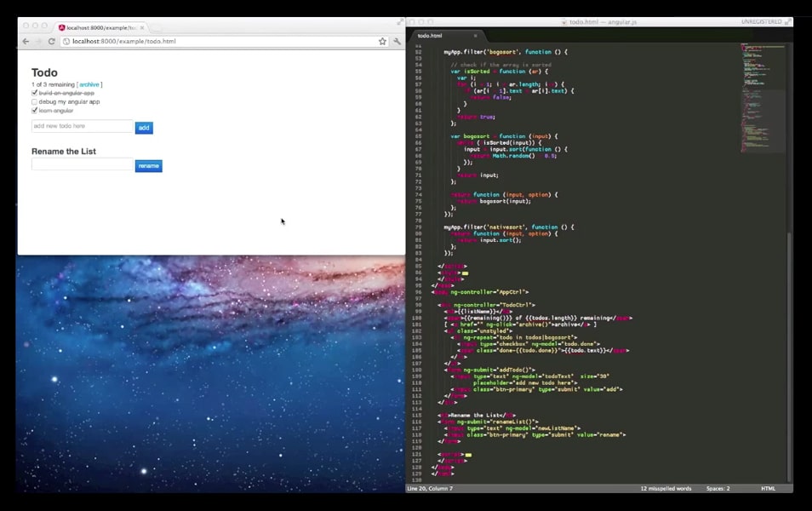Viewport: 812px width, 511px height.
Task: Bookmark page with the star icon
Action: 382,42
